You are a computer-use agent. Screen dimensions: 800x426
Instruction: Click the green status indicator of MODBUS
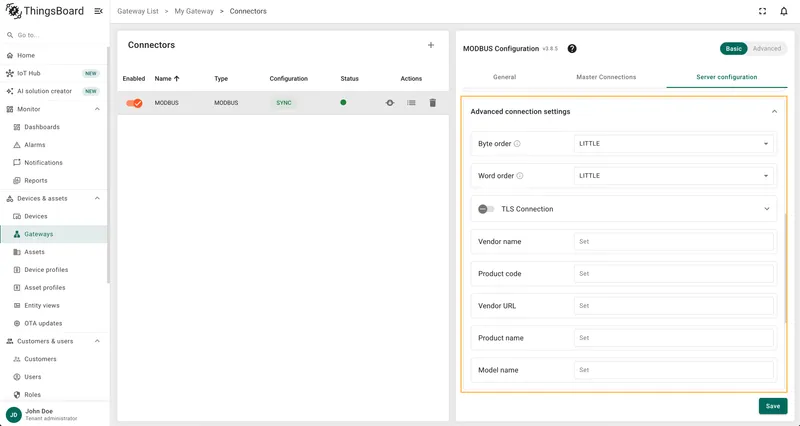[x=343, y=103]
